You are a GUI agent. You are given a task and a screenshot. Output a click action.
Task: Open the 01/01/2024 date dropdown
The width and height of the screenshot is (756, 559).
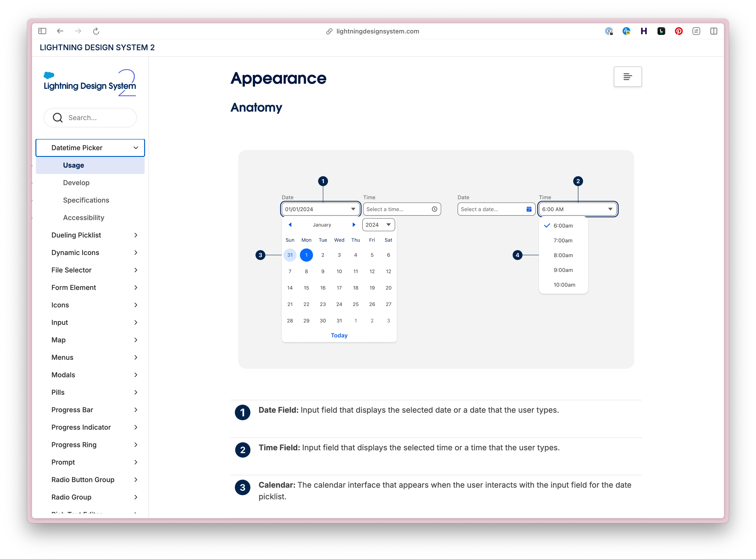pyautogui.click(x=320, y=209)
